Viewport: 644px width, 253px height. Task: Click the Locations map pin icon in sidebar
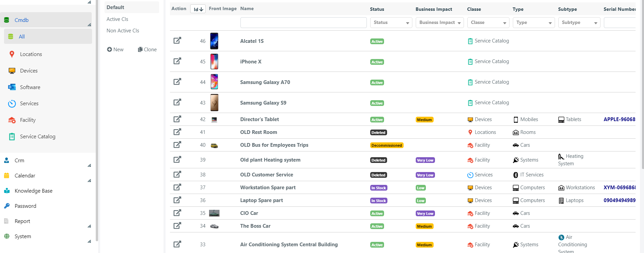click(x=12, y=54)
